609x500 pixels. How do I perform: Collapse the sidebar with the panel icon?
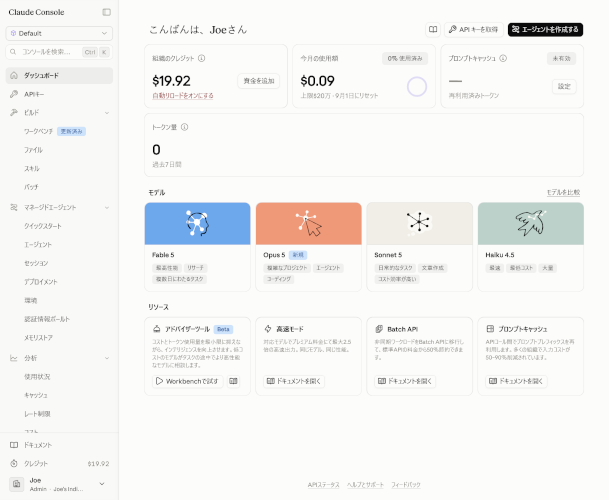pyautogui.click(x=106, y=12)
